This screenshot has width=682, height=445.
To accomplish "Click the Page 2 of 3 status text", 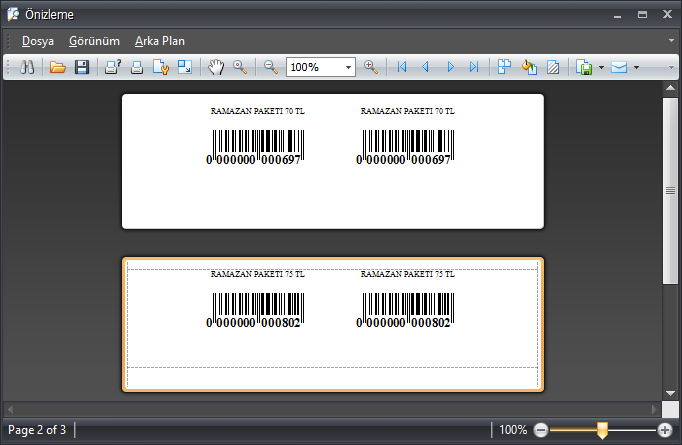I will tap(37, 430).
